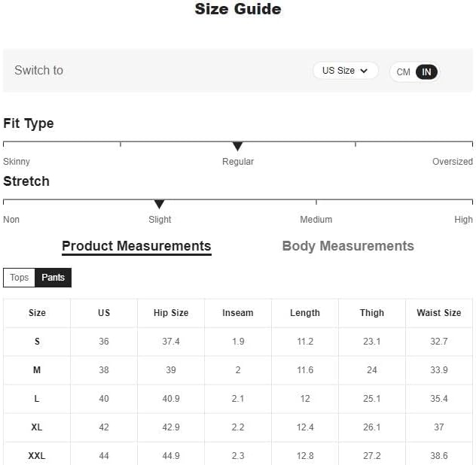Click the Thigh column header

point(372,313)
